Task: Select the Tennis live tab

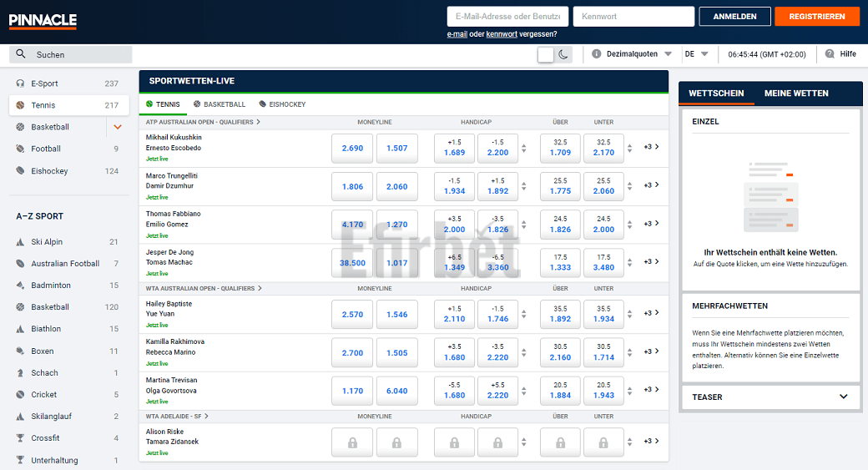Action: coord(163,104)
